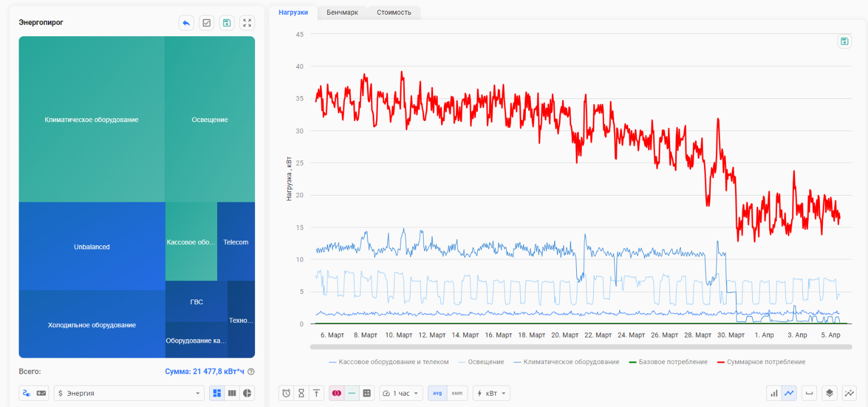Viewport: 868px width, 407px height.
Task: Expand Энергопирог panel to fullscreen
Action: point(247,23)
